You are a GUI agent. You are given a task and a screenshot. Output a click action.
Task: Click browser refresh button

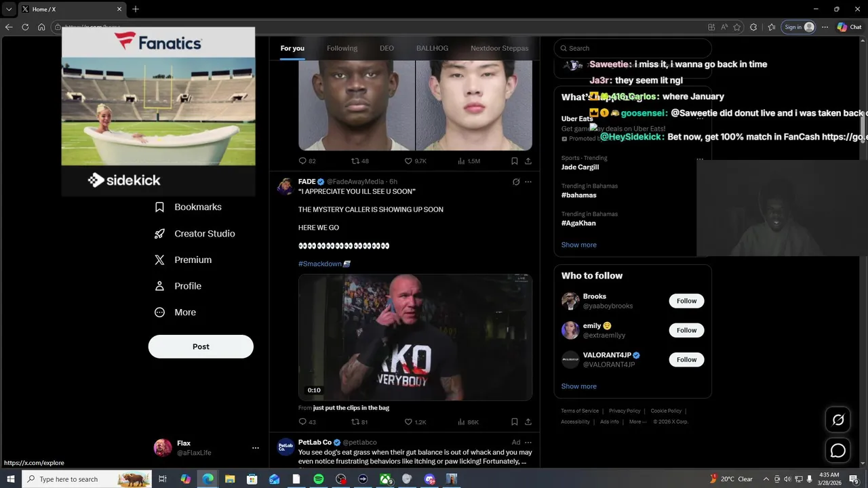[25, 27]
